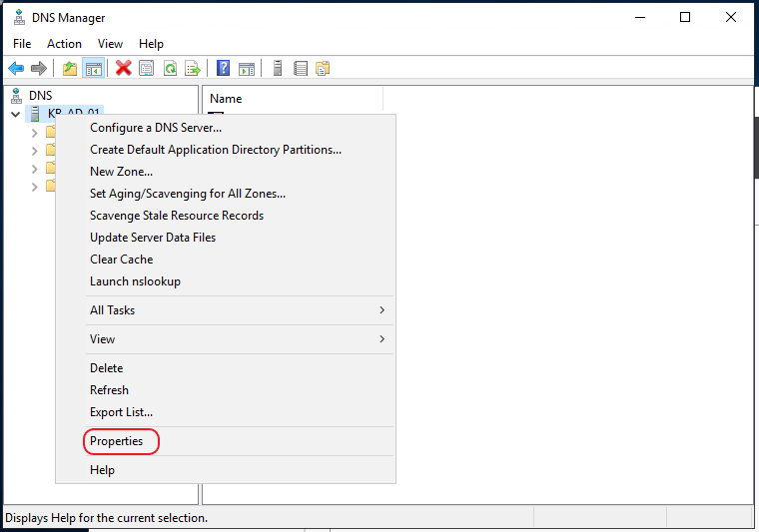
Task: Click the green Refresh toolbar icon
Action: pyautogui.click(x=170, y=68)
